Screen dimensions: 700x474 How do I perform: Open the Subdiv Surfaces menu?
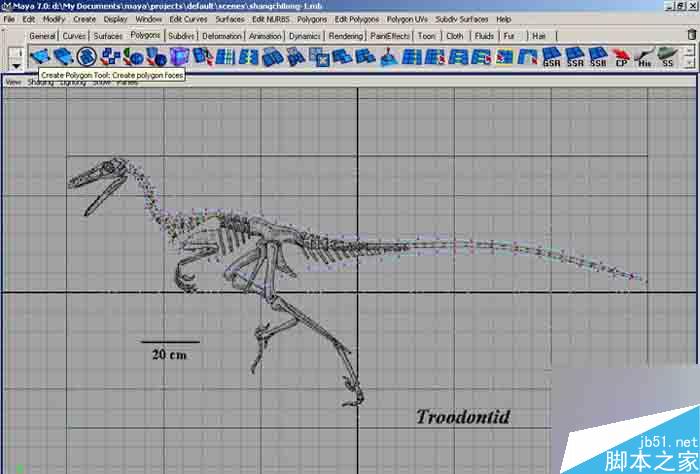point(462,19)
